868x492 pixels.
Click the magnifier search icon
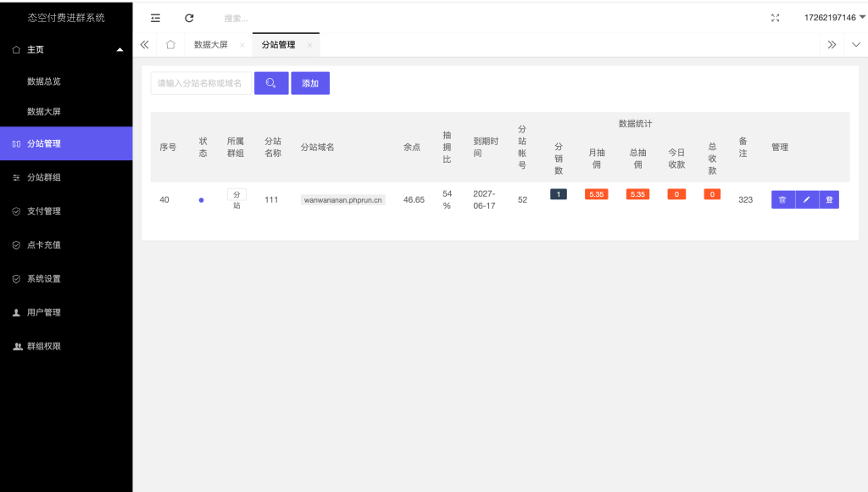coord(270,83)
